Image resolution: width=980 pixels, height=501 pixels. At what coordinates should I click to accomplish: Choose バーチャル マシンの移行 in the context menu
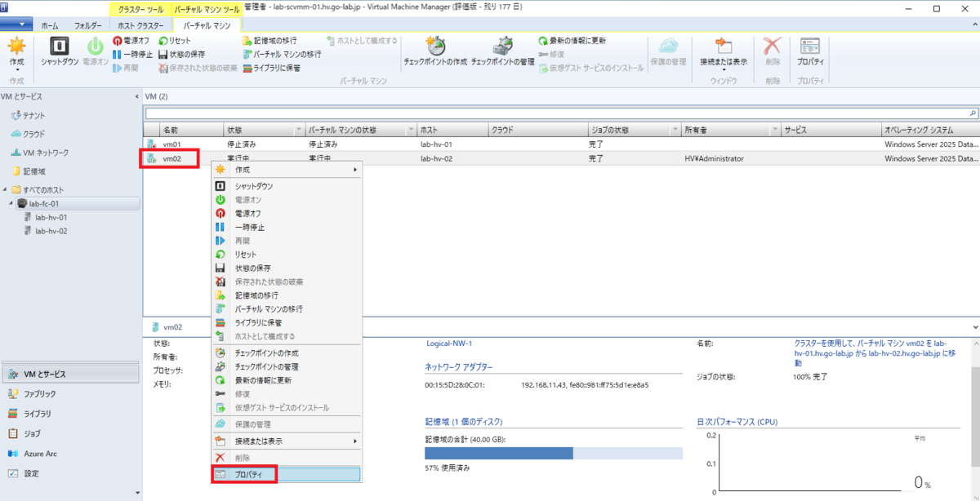287,309
